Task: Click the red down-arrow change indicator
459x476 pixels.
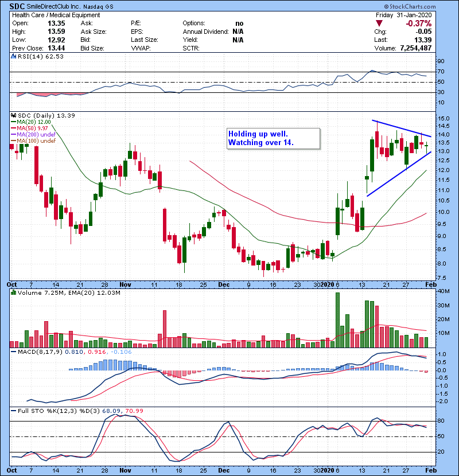Action: coord(379,24)
